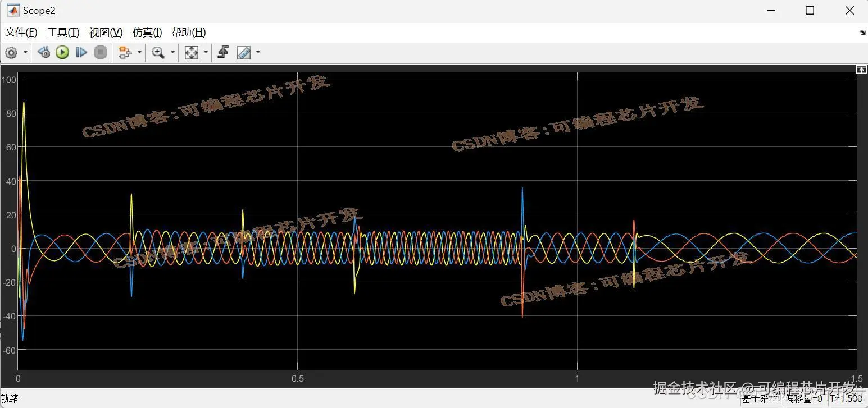Click the maximize axes button at plot corner

click(861, 69)
